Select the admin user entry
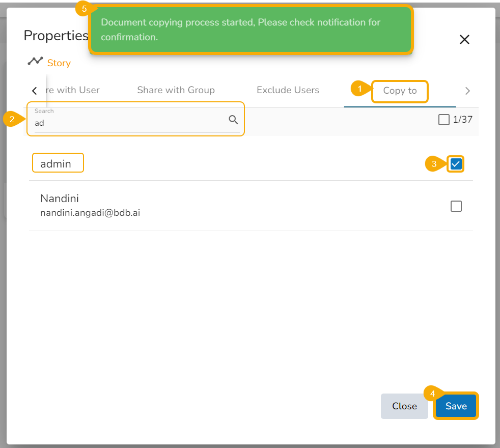500x448 pixels. point(56,164)
